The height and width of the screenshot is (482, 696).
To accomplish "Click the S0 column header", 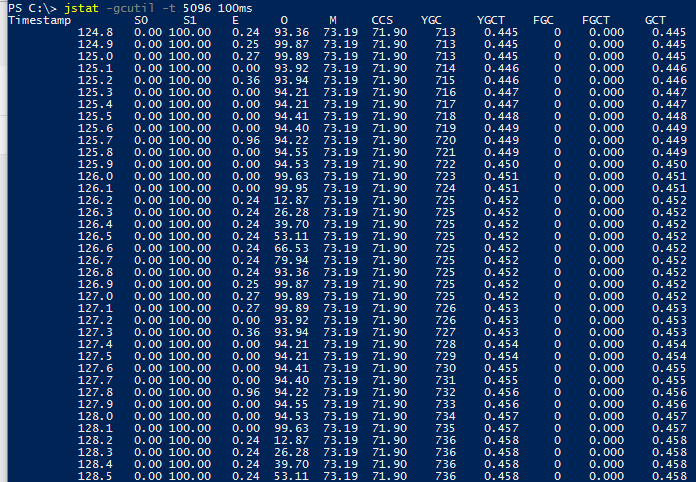I will 141,20.
